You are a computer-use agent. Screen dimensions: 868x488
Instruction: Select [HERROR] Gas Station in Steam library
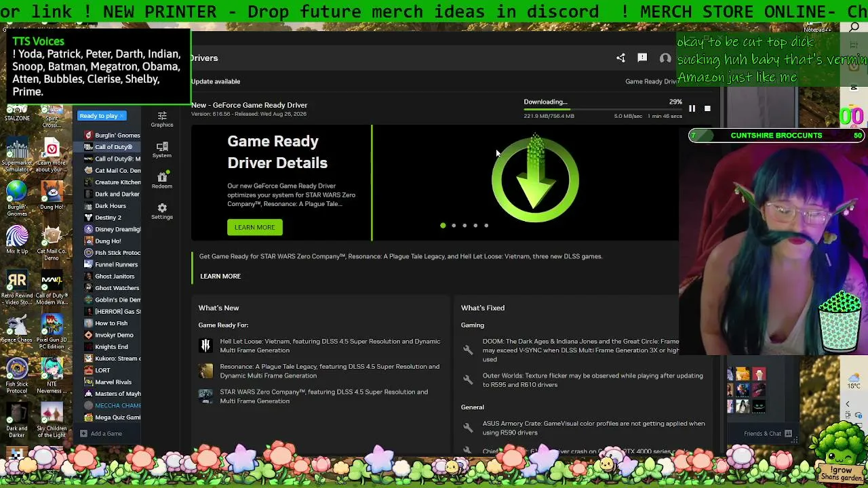[112, 312]
